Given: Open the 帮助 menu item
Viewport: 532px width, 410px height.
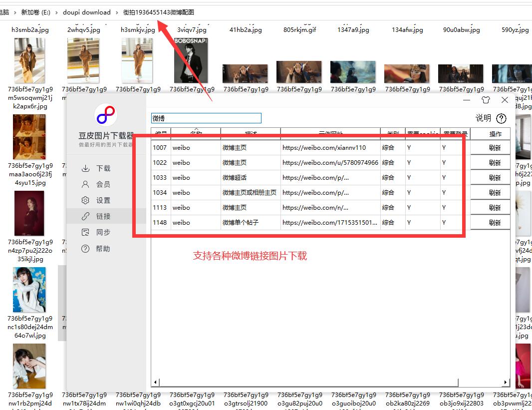Looking at the screenshot, I should [x=103, y=248].
